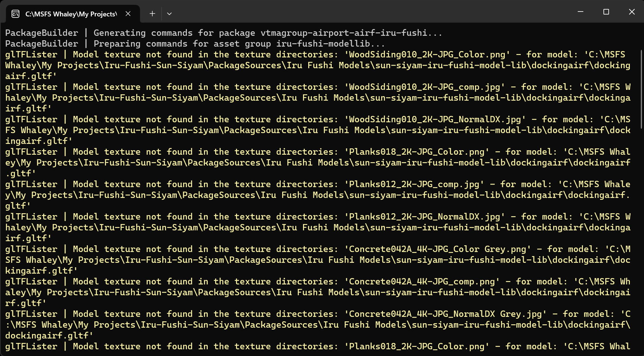Minimize the terminal window
The width and height of the screenshot is (644, 356).
[580, 12]
